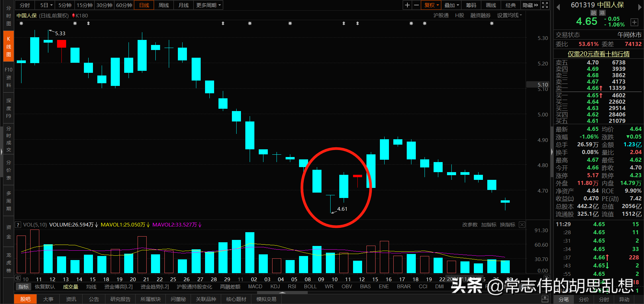This screenshot has height=304, width=644.
Task: Zoom out of the chart with the "−" icon
Action: tap(416, 5)
